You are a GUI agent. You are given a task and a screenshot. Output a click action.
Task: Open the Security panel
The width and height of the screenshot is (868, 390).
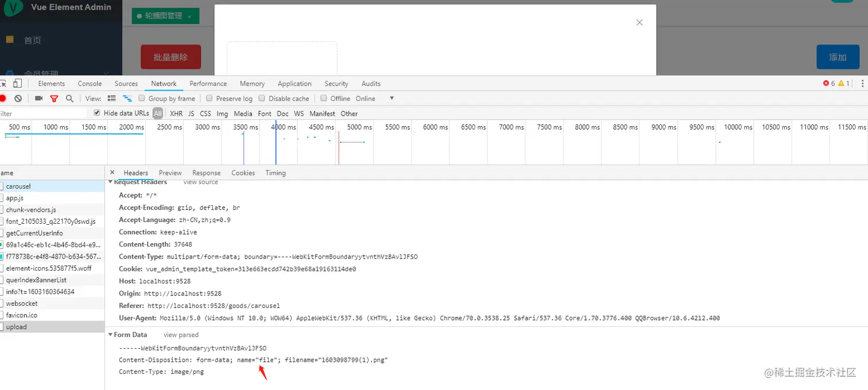(336, 84)
